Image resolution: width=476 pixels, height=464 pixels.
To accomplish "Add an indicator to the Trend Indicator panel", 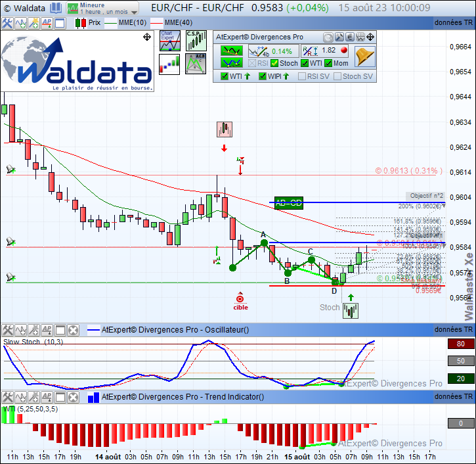I will (x=20, y=397).
